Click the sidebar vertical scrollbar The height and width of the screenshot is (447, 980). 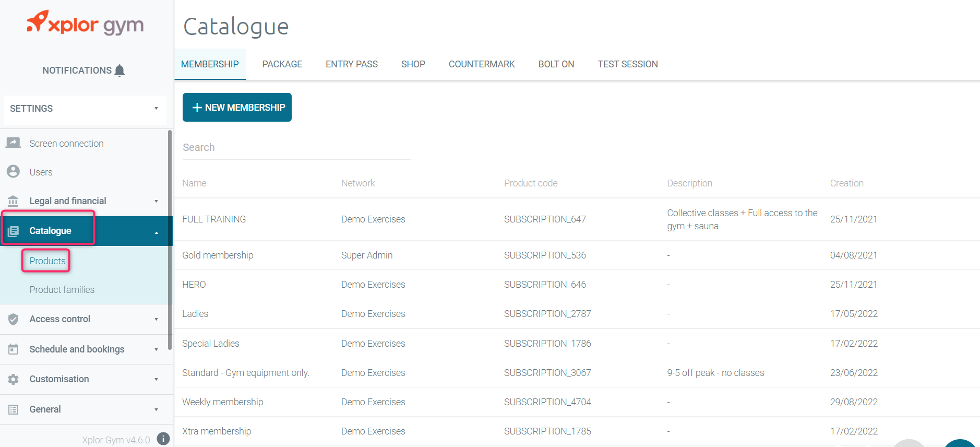170,240
